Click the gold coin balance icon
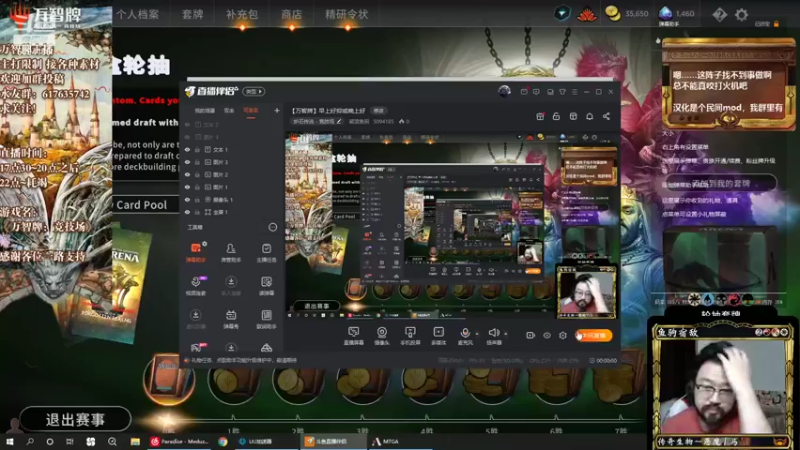 [x=612, y=14]
